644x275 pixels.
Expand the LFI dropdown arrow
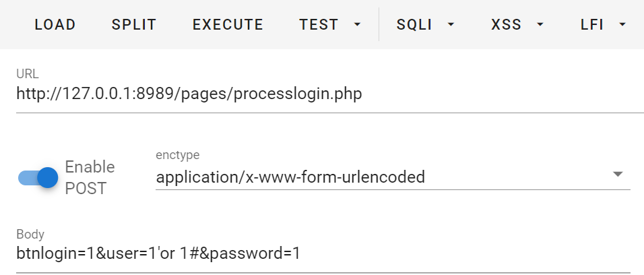[x=622, y=25]
